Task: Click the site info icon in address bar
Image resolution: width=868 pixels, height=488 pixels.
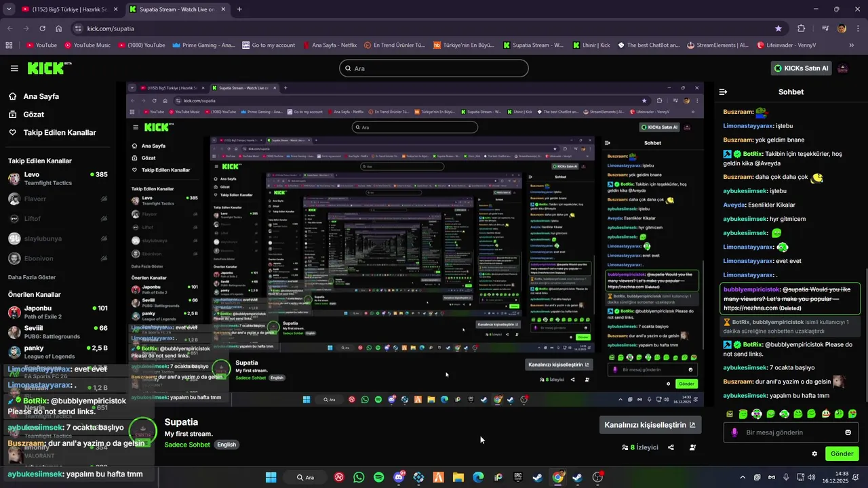Action: [78, 28]
